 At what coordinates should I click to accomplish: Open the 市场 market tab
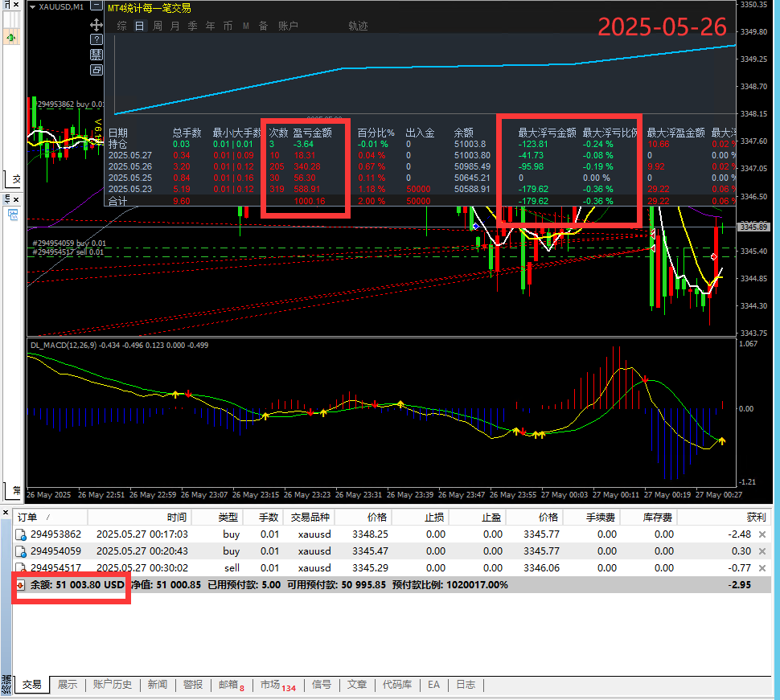(278, 685)
